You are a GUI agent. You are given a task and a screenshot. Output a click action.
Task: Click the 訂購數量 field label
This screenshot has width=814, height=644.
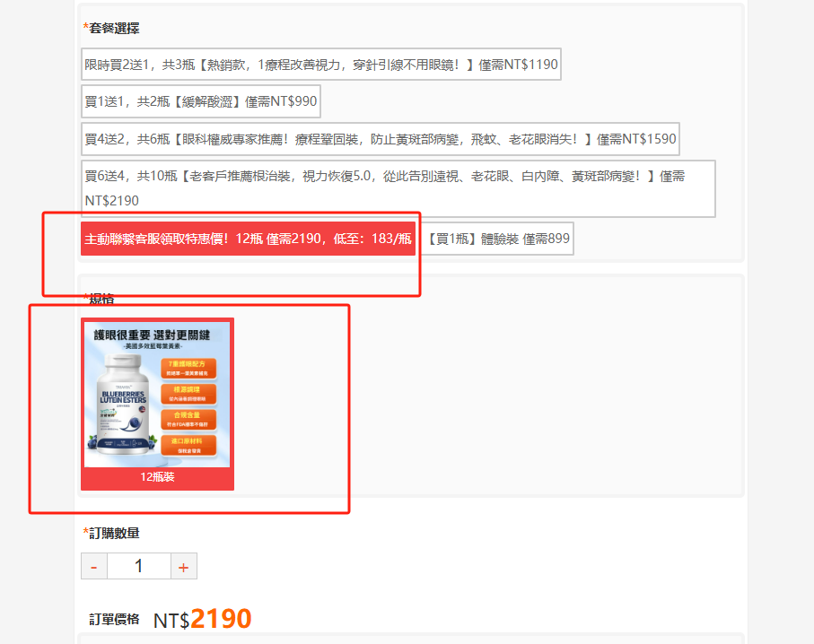(x=114, y=533)
